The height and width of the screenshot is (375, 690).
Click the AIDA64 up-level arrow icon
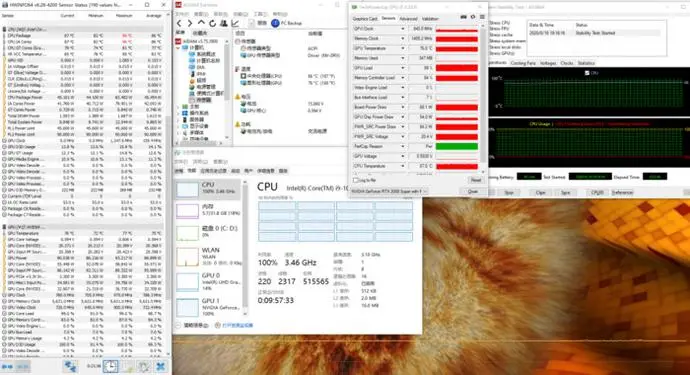pyautogui.click(x=201, y=23)
